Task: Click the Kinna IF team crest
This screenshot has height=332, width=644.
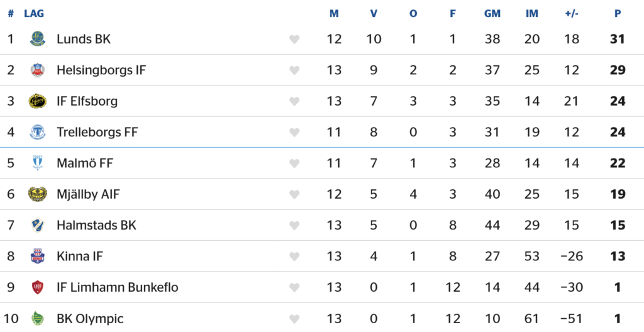Action: 38,256
